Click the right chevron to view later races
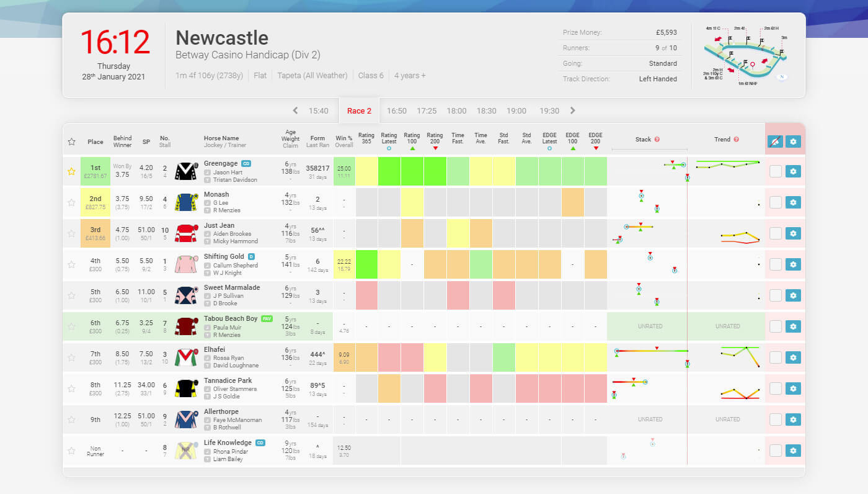868x494 pixels. [572, 110]
